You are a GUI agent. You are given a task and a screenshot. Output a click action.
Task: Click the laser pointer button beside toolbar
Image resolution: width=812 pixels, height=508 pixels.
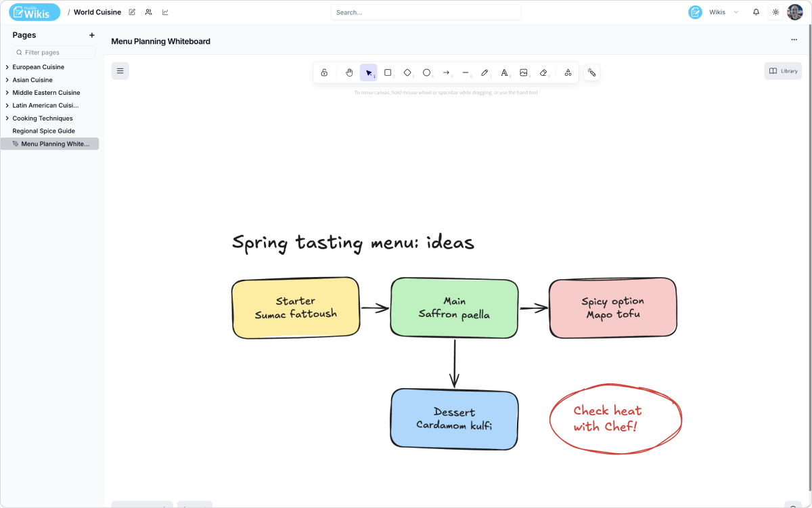pyautogui.click(x=591, y=72)
